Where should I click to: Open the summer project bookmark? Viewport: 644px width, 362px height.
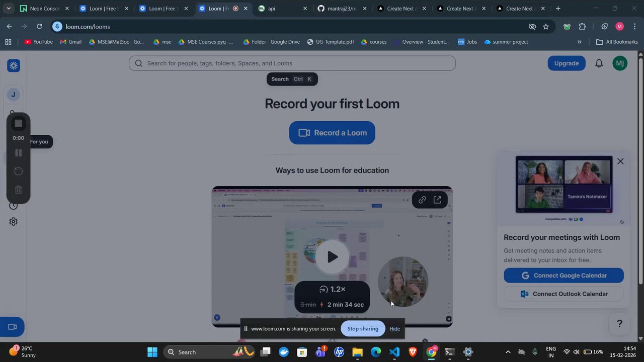[x=506, y=42]
